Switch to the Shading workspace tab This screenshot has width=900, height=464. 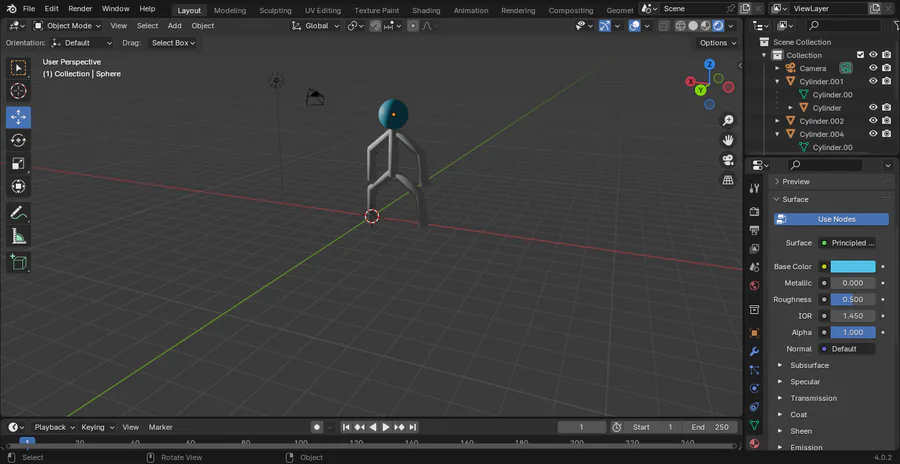click(x=426, y=10)
